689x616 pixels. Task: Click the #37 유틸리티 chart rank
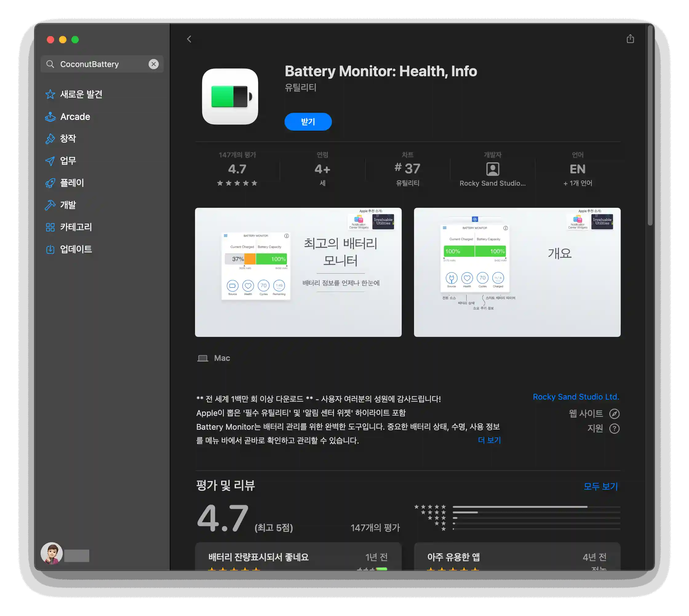[x=408, y=169]
